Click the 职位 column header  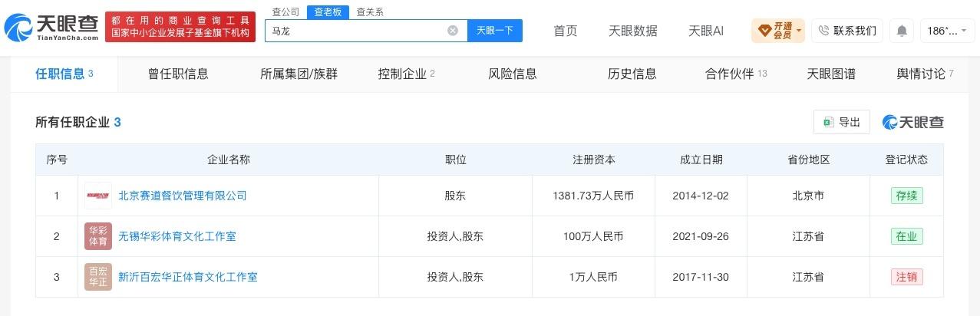click(x=456, y=160)
